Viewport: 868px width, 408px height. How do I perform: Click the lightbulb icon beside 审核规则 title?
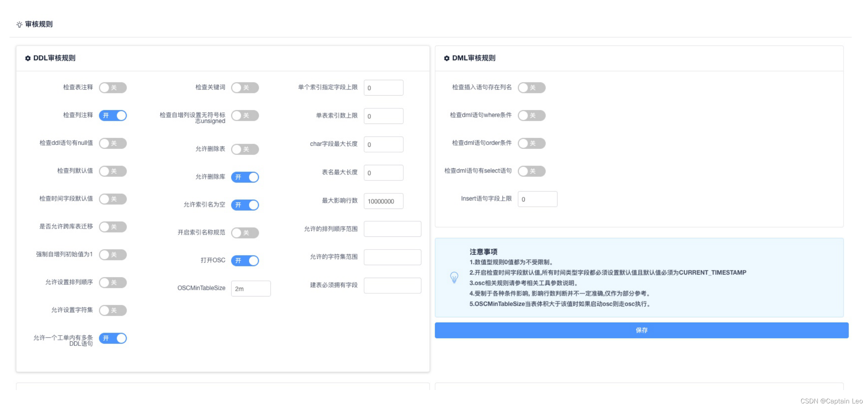19,24
